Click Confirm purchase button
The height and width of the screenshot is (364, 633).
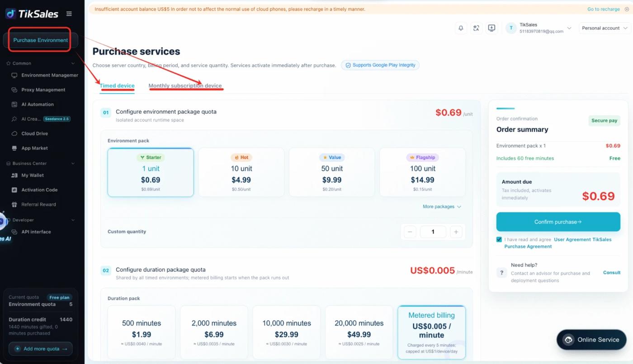point(558,222)
